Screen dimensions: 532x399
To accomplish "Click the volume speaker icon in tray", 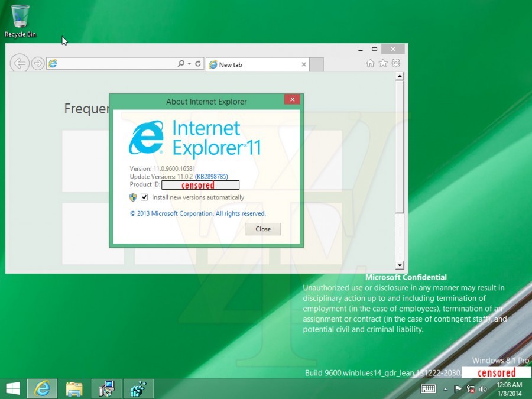I will click(483, 389).
